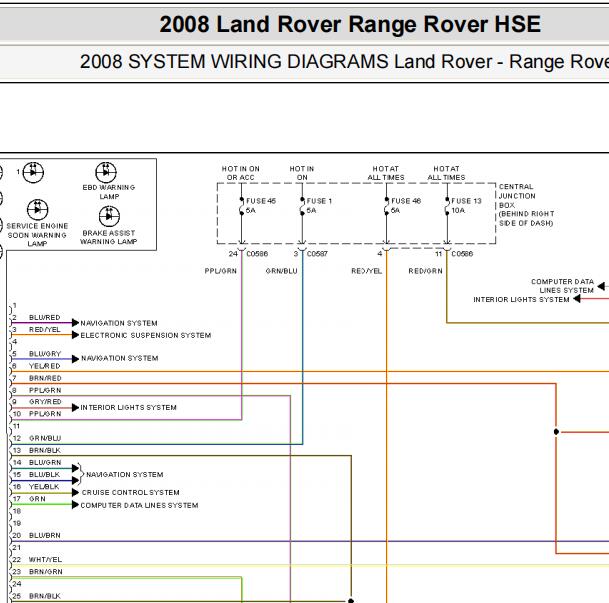
Task: Click the 'GRN/BLU' wire label at pin 12
Action: (x=45, y=438)
